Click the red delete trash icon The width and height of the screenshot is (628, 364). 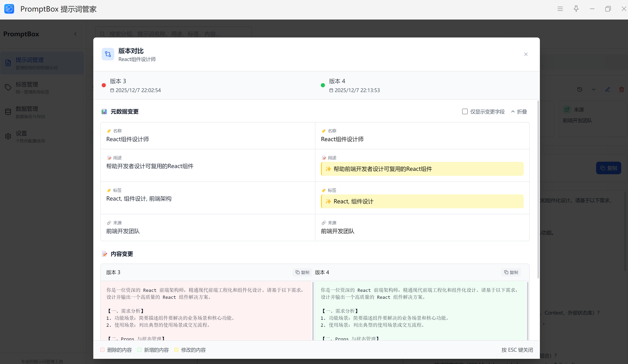(621, 90)
